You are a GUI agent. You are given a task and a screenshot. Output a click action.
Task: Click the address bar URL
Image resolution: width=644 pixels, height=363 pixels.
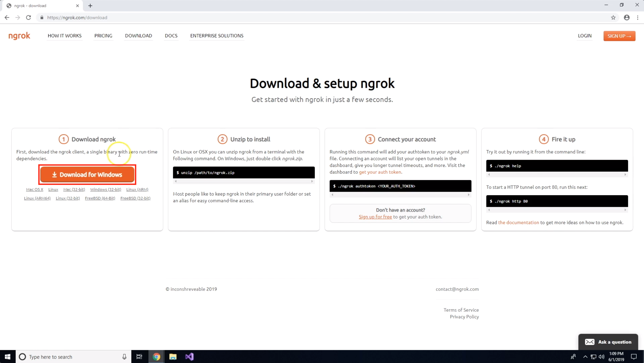[x=77, y=17]
